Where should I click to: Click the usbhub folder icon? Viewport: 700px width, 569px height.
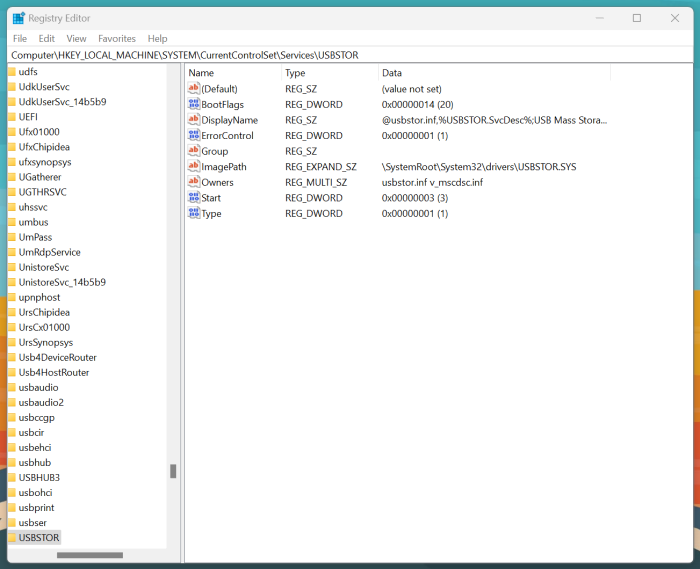point(12,462)
